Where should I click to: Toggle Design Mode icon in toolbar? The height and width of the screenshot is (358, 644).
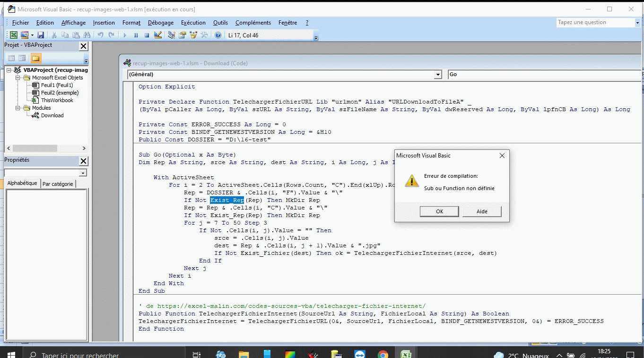pos(158,35)
